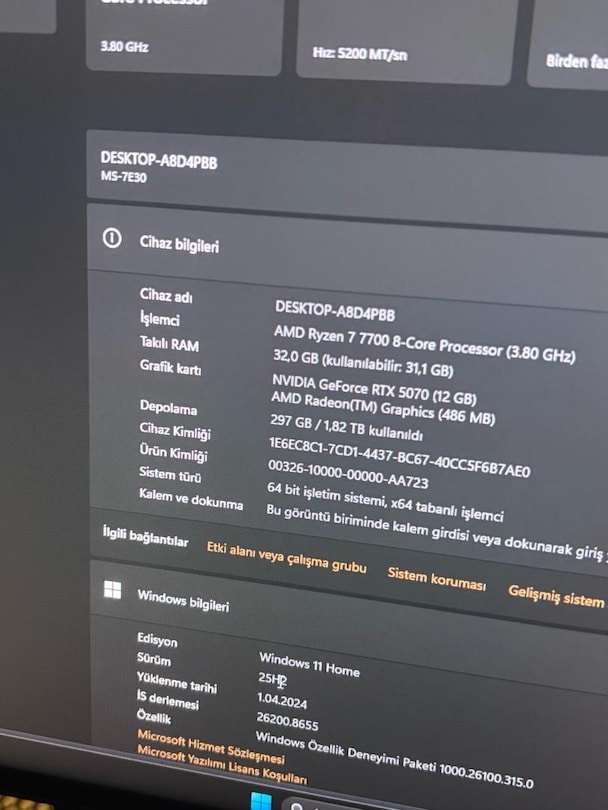Viewport: 608px width, 810px height.
Task: Click 297 GB / 1,82 TB kullanıldı text
Action: (346, 428)
